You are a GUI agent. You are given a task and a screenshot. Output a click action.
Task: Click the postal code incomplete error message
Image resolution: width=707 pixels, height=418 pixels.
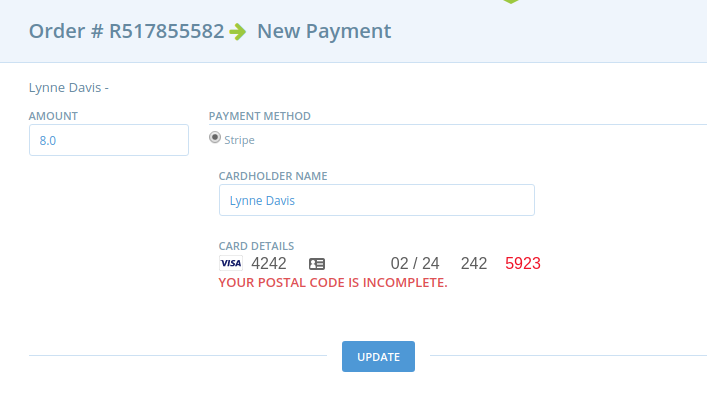click(x=333, y=283)
